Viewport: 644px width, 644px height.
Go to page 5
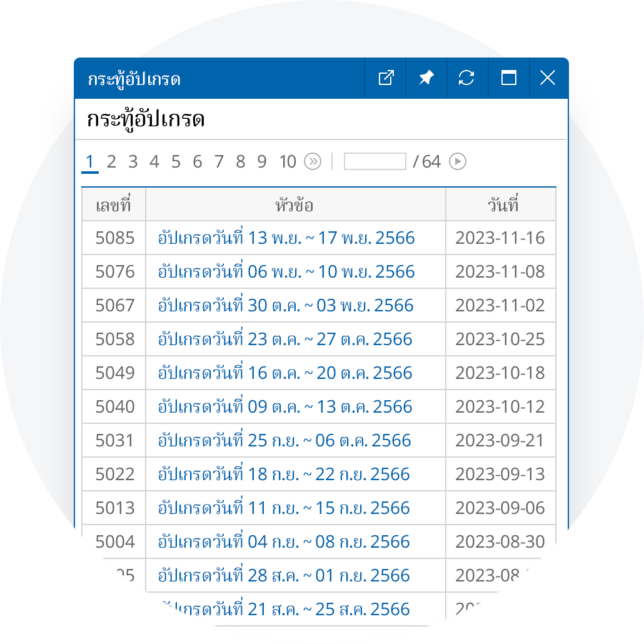click(x=176, y=162)
